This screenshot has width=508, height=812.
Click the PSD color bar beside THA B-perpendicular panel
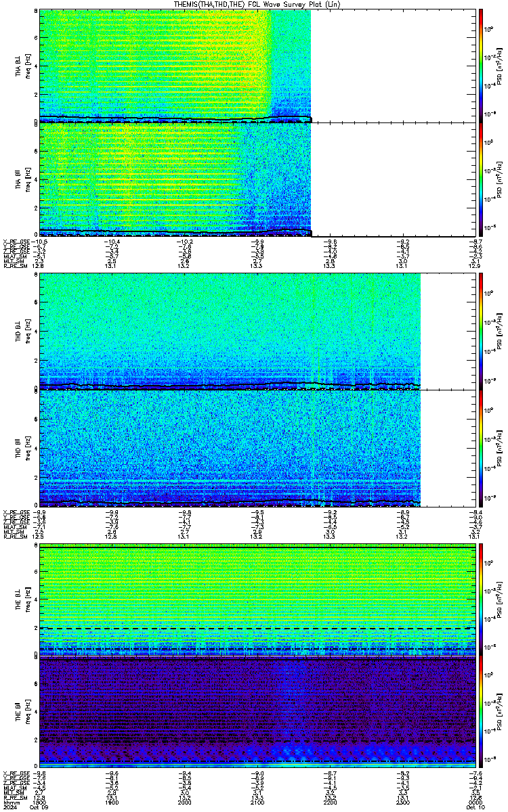481,66
